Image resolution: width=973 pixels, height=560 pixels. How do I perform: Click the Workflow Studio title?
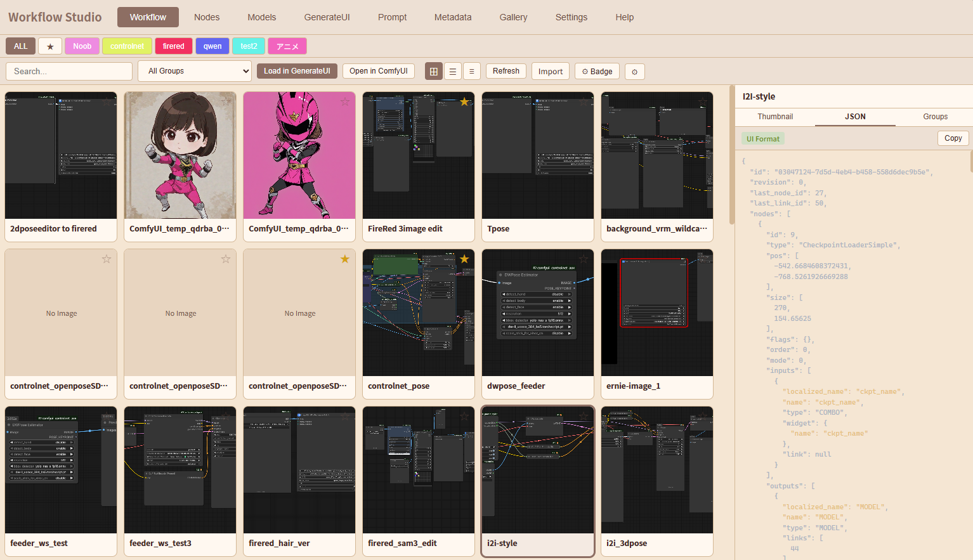55,17
